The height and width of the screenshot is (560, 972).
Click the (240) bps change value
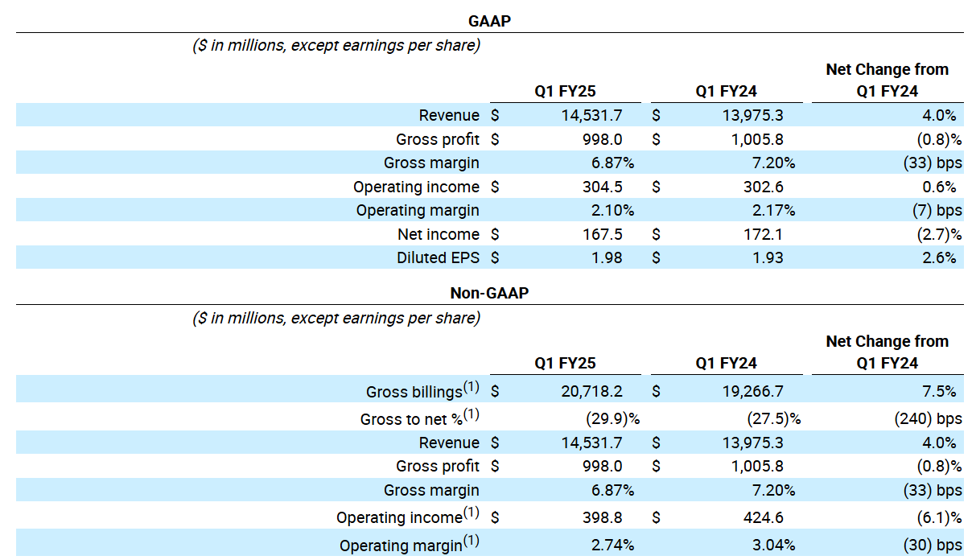pos(925,419)
